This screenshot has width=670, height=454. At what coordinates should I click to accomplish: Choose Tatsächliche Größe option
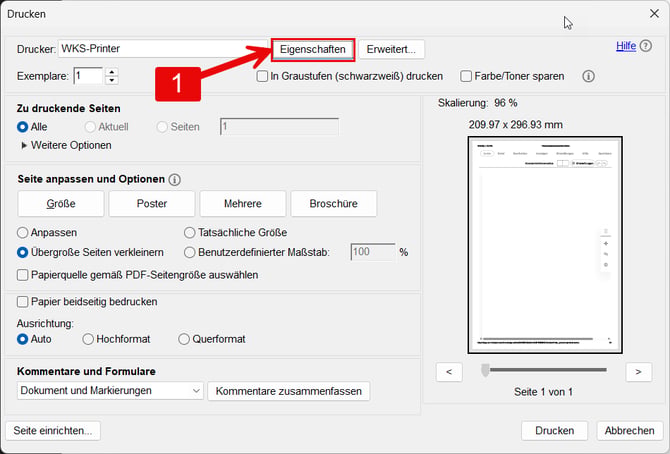coord(189,233)
